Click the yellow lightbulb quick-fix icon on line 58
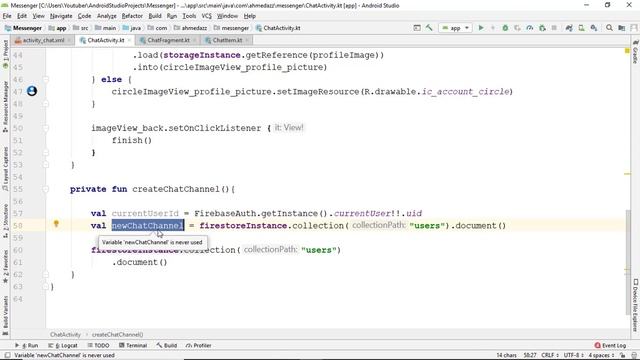Screen dimensions: 640x360 click(x=56, y=224)
